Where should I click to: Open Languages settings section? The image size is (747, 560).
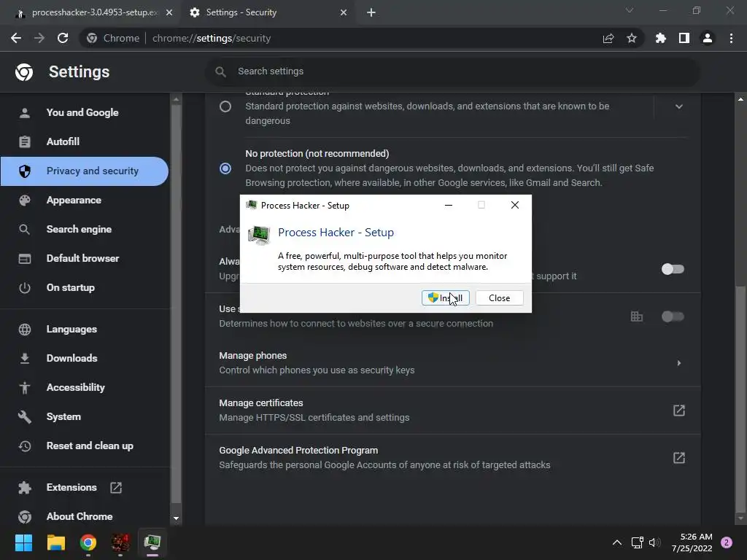pyautogui.click(x=85, y=329)
